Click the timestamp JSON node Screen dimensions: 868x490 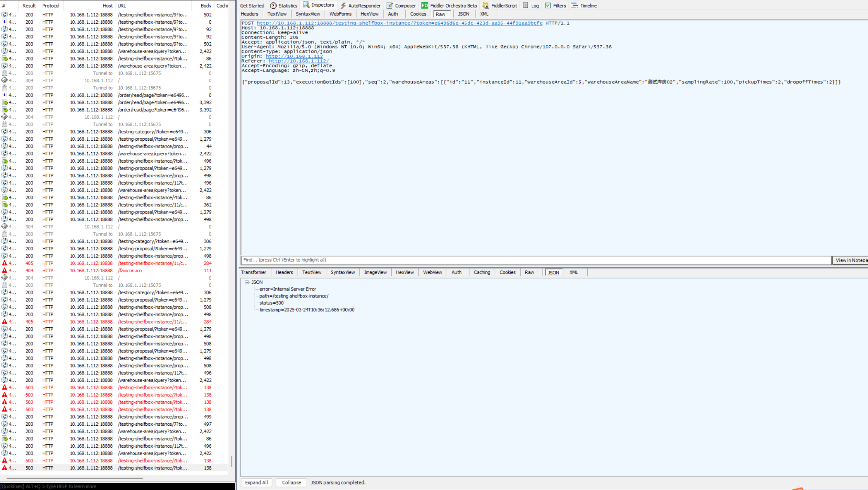click(x=307, y=310)
